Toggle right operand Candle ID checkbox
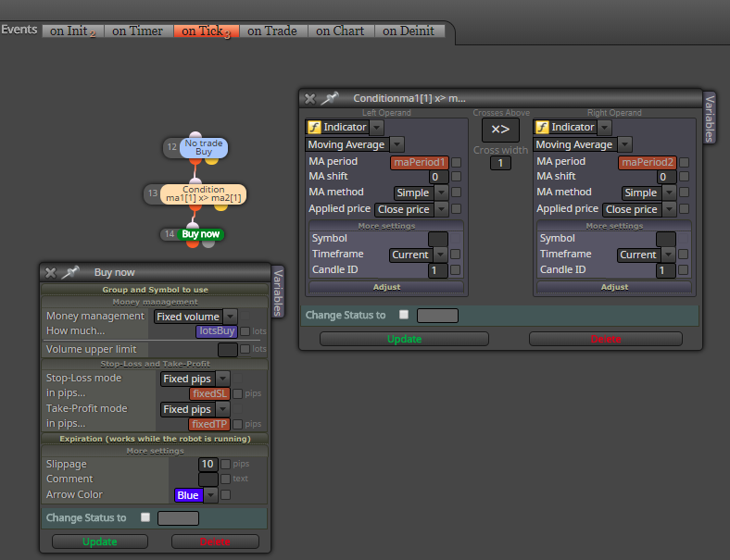Screen dimensions: 730x560 pos(683,269)
